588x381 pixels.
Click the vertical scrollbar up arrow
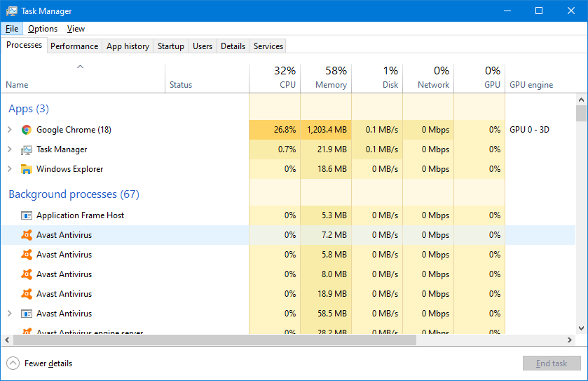click(x=581, y=100)
